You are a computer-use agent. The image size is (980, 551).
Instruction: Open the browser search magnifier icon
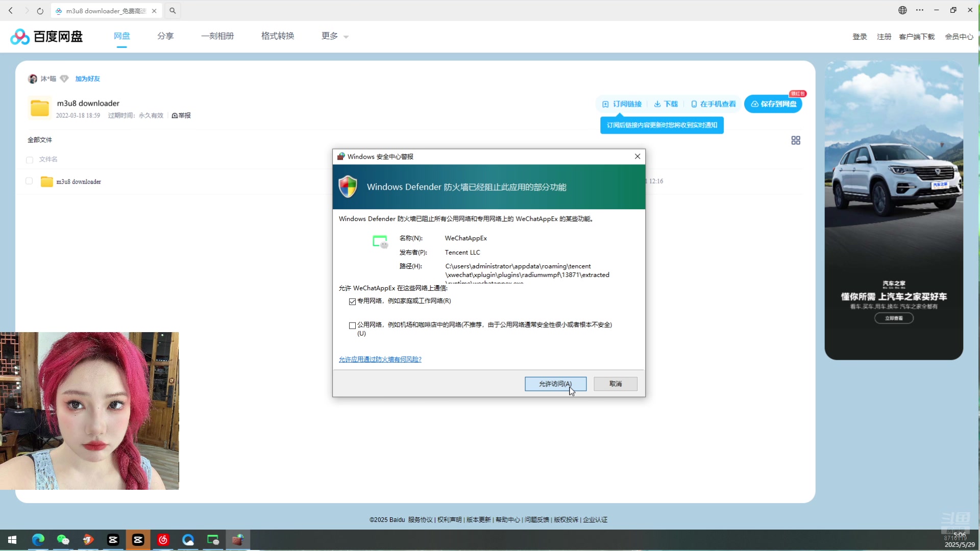173,11
